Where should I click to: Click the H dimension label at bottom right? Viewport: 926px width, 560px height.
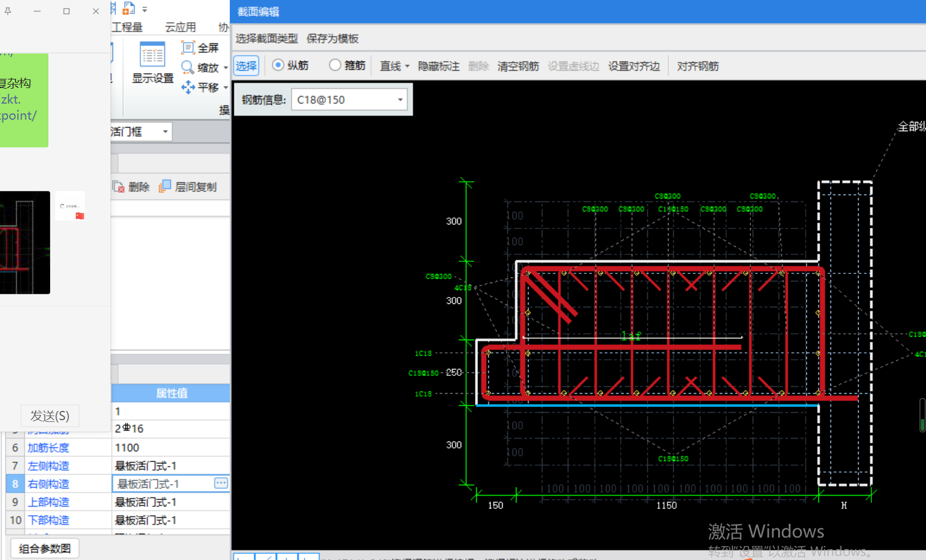tap(844, 505)
